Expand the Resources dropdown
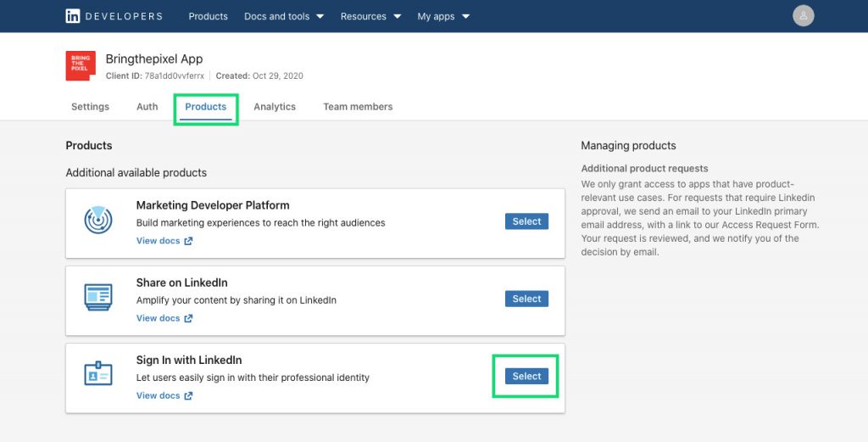The image size is (868, 442). coord(371,16)
